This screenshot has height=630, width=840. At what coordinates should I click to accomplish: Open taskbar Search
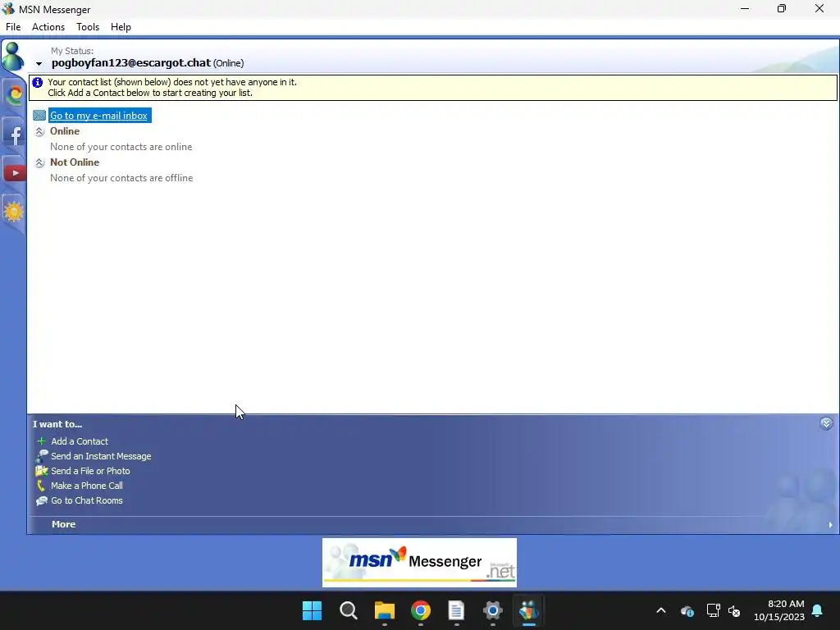click(348, 610)
